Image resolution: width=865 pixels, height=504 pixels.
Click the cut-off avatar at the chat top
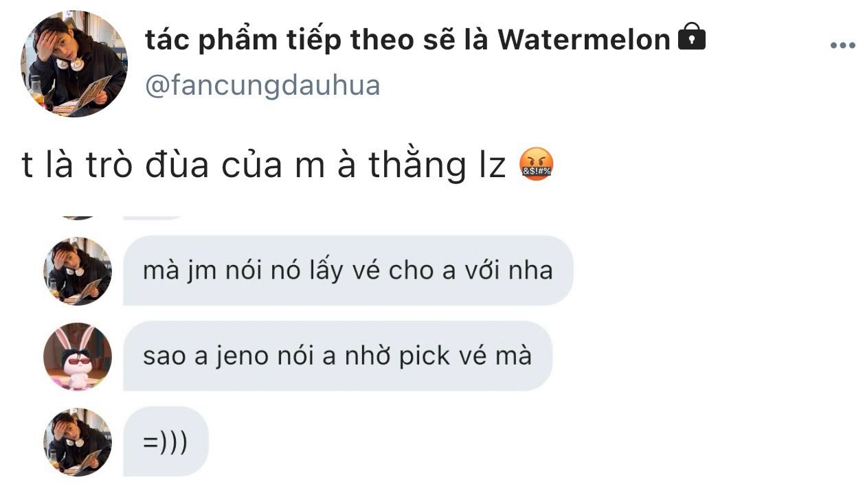[x=78, y=217]
